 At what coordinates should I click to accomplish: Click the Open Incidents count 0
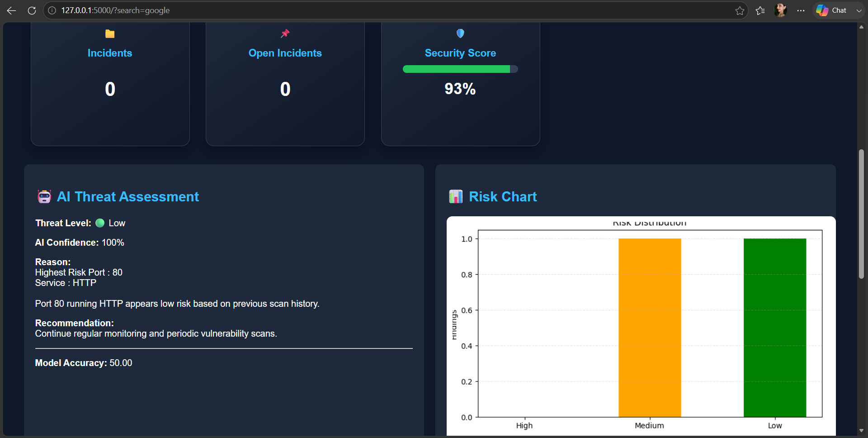click(285, 89)
